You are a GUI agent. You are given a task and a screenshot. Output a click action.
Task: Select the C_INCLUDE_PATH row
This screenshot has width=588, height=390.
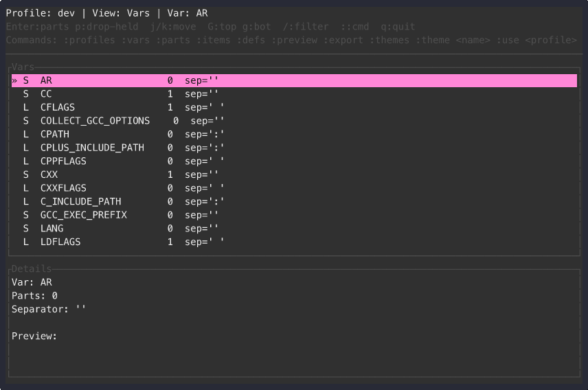pyautogui.click(x=294, y=202)
